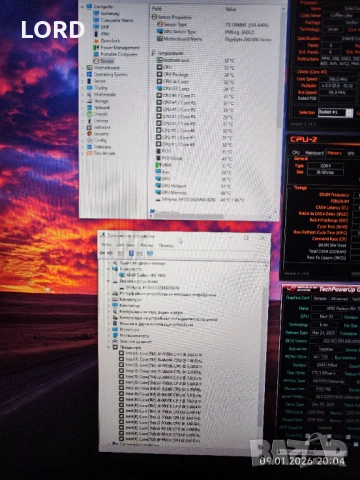The image size is (360, 480).
Task: Select the Power Management battery icon
Action: click(96, 47)
